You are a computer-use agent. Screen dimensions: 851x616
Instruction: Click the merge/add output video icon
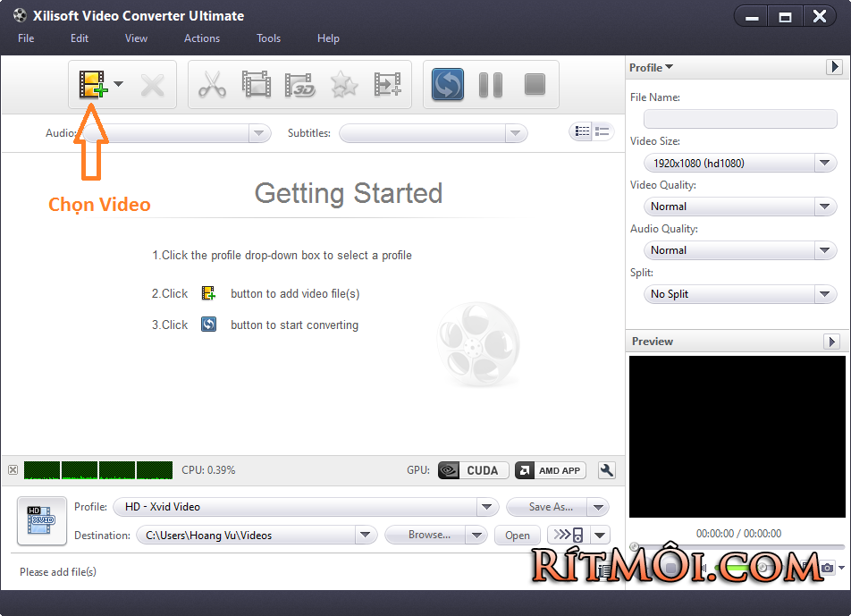coord(388,84)
